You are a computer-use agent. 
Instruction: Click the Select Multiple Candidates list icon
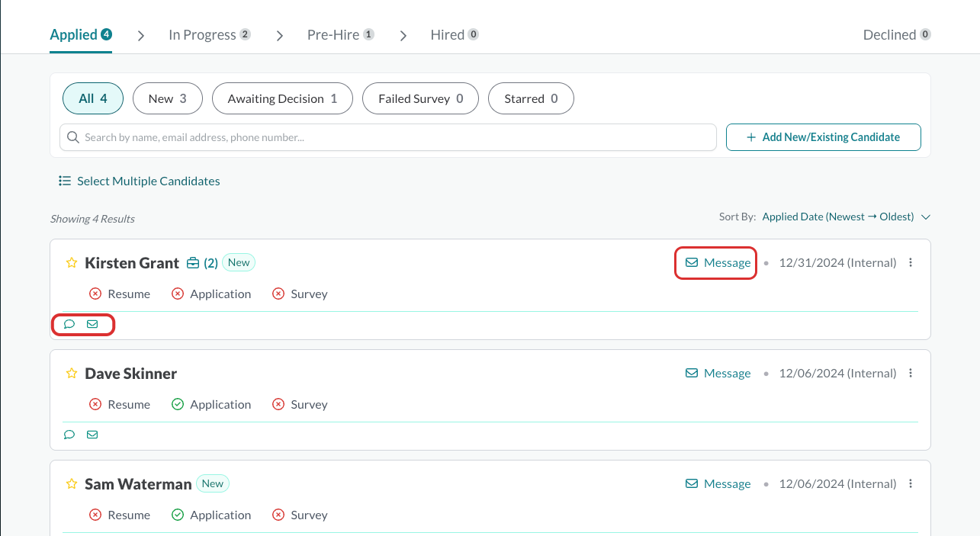65,181
